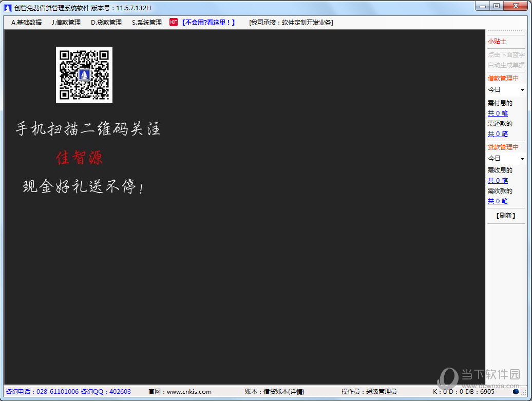Image resolution: width=532 pixels, height=401 pixels.
Task: Click the 贷款管理中 section label
Action: (503, 147)
